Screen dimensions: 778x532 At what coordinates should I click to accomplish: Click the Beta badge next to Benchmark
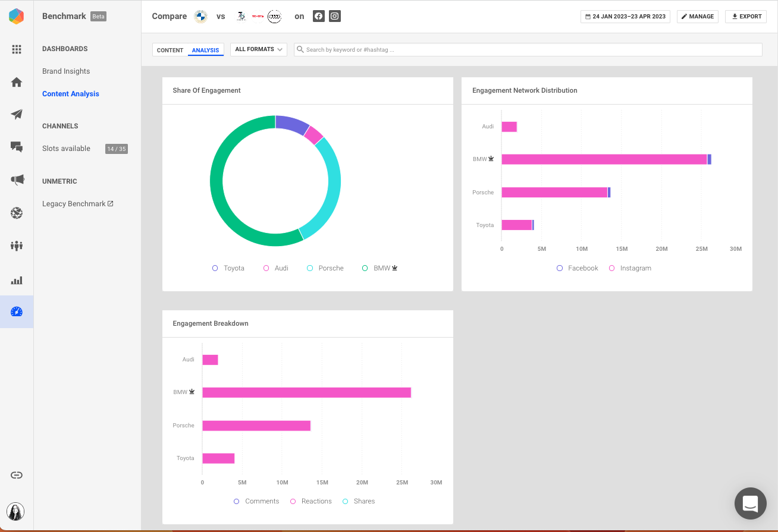pos(99,17)
